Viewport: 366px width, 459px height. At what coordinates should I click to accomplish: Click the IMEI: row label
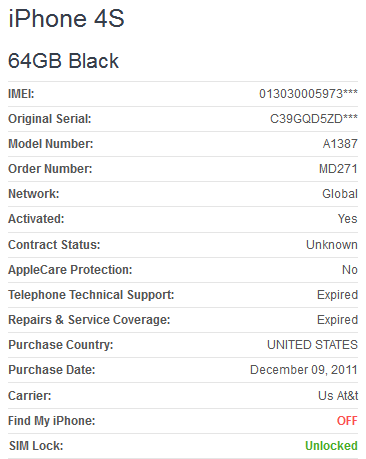(21, 94)
